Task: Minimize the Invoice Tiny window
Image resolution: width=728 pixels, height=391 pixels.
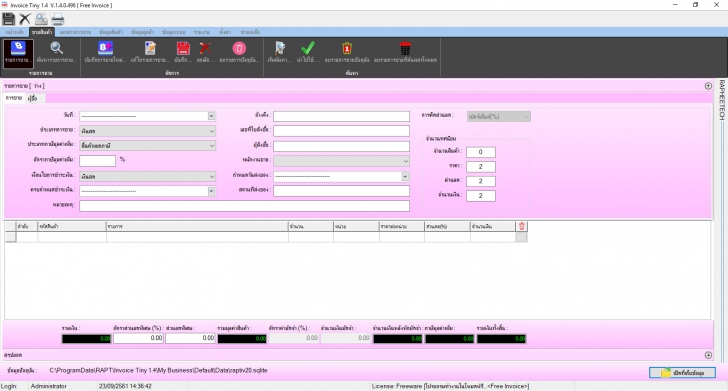Action: pyautogui.click(x=676, y=5)
